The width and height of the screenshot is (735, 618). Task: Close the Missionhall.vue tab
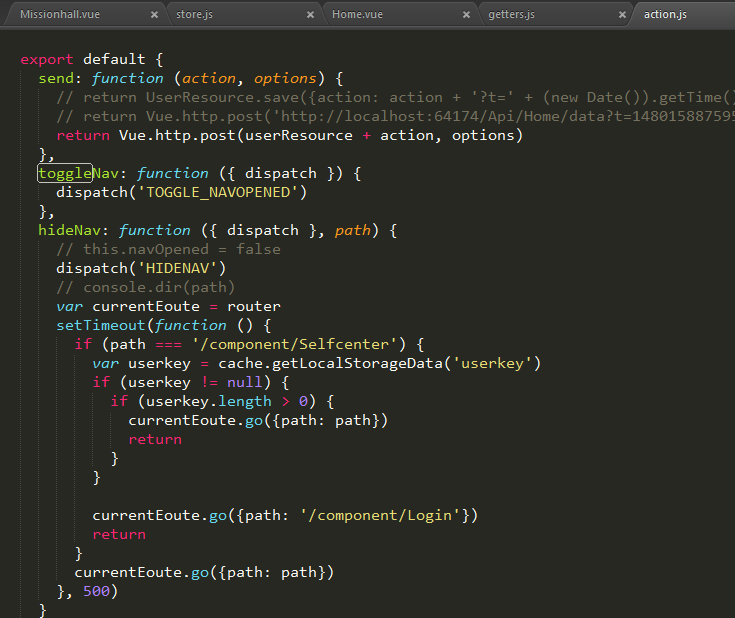click(154, 15)
